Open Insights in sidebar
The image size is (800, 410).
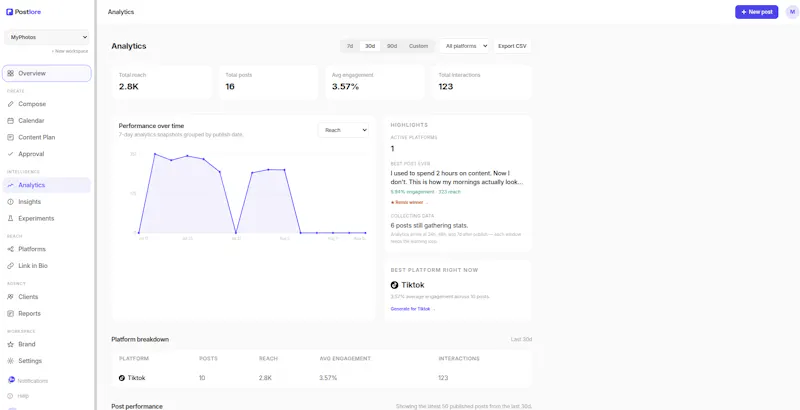click(46, 202)
